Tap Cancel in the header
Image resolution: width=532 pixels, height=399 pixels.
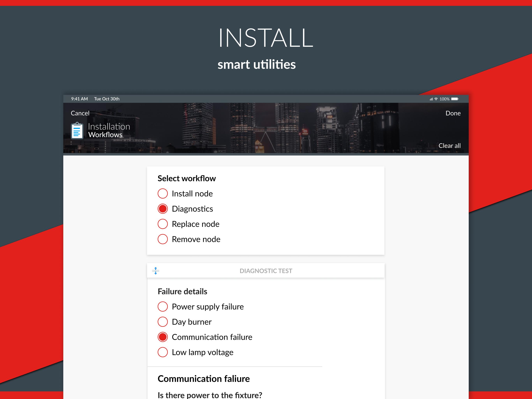click(x=80, y=113)
